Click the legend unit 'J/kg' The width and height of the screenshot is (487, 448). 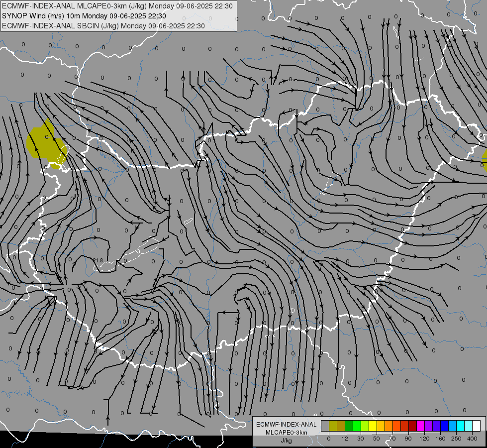tap(286, 441)
